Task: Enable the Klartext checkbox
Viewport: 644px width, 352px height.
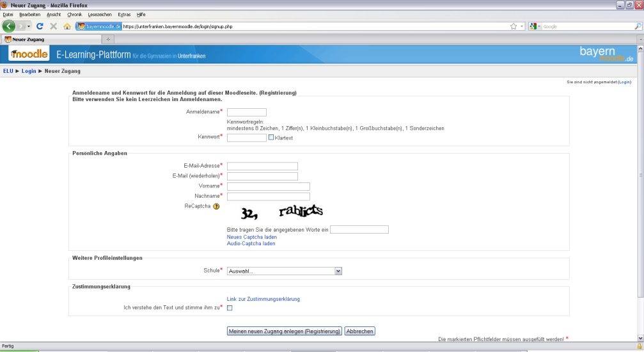Action: tap(271, 138)
